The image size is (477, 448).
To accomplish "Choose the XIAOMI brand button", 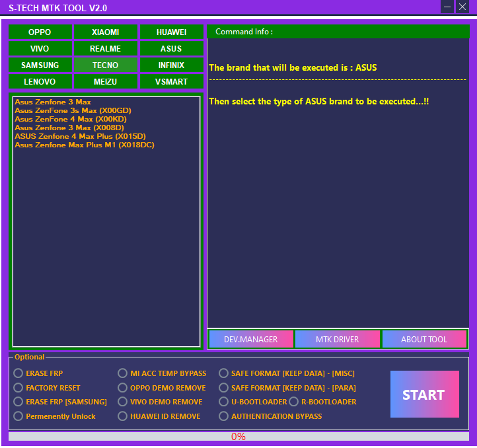I will point(106,32).
